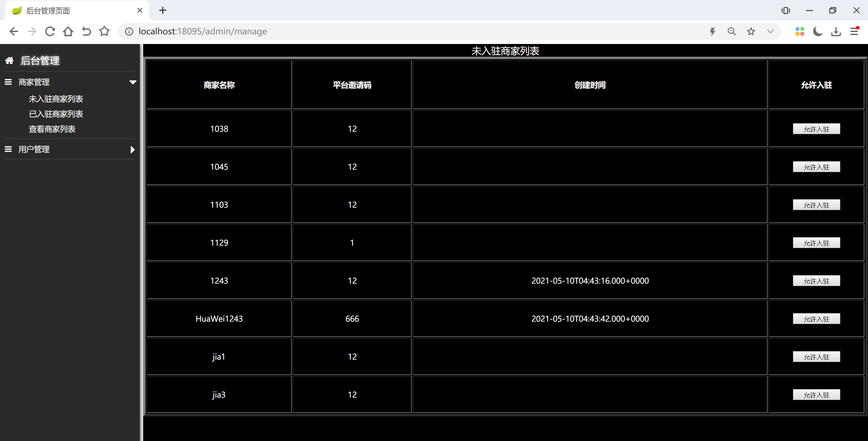Expand the 用户管理 menu arrow
Viewport: 868px width, 441px height.
tap(132, 150)
